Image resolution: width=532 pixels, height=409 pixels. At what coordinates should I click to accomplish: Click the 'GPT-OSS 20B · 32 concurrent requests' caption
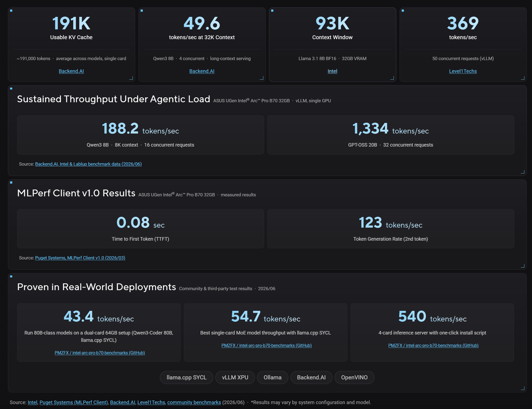[391, 145]
